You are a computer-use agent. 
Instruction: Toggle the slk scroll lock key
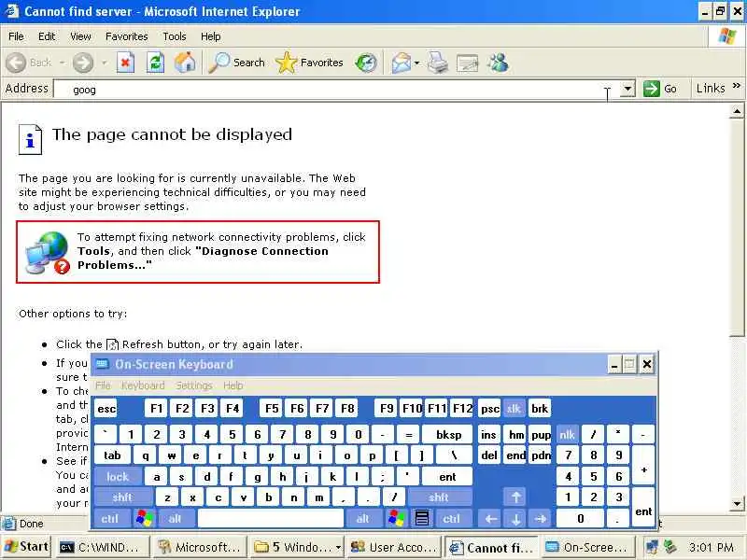(514, 409)
